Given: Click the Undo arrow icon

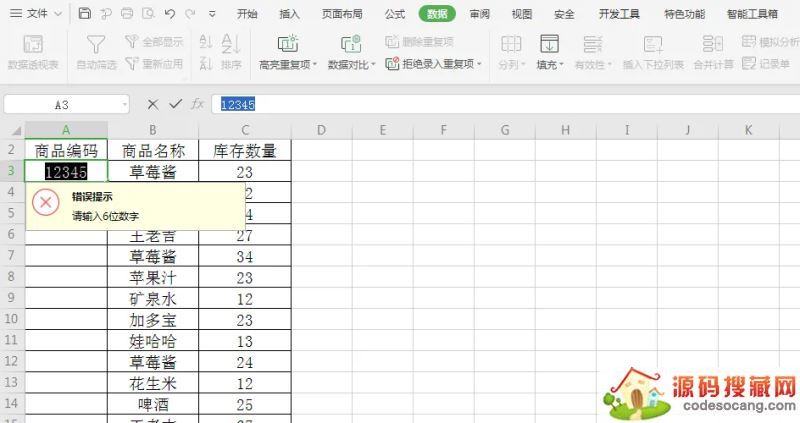Looking at the screenshot, I should pyautogui.click(x=169, y=14).
